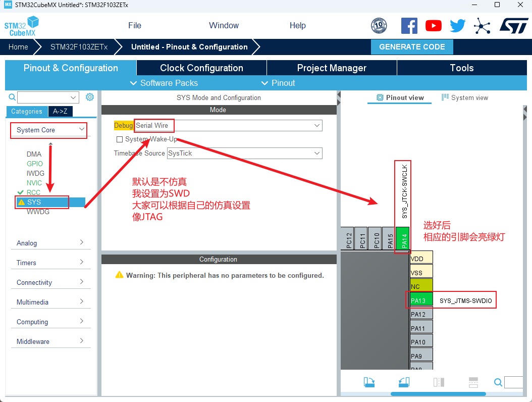Click the yellow-green NC pin
The image size is (532, 402).
pos(421,286)
